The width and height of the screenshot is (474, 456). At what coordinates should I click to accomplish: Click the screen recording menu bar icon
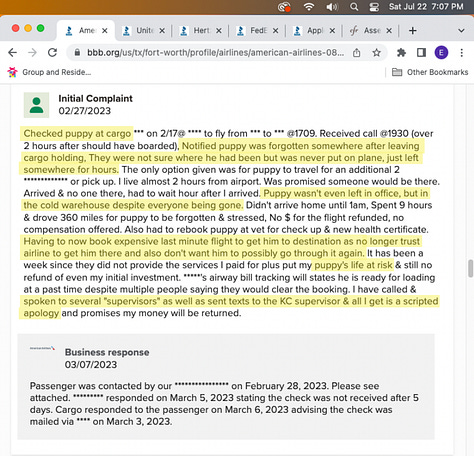pyautogui.click(x=284, y=7)
